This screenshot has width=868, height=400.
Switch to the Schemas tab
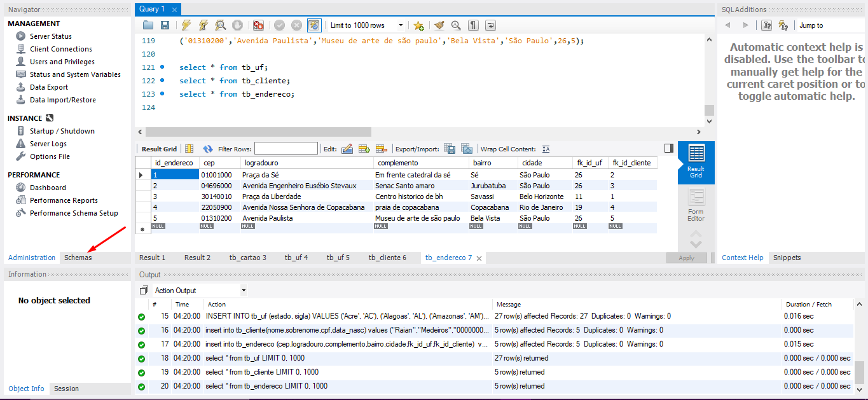coord(78,258)
